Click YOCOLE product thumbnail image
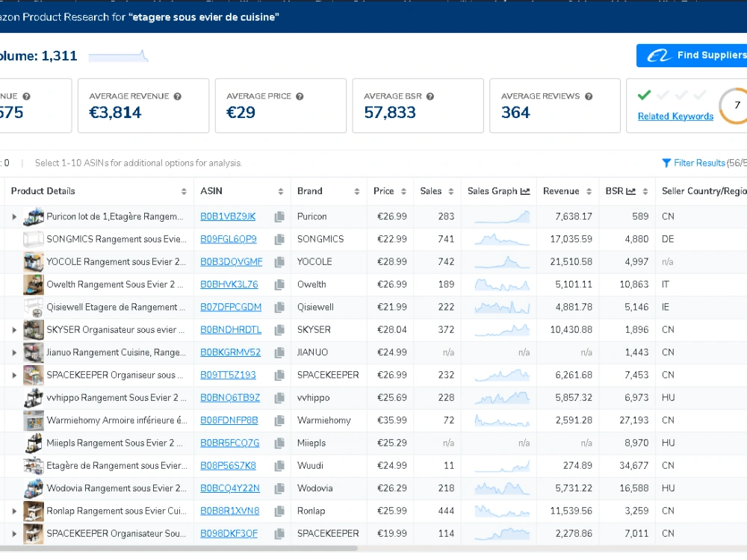This screenshot has width=747, height=560. pyautogui.click(x=34, y=262)
